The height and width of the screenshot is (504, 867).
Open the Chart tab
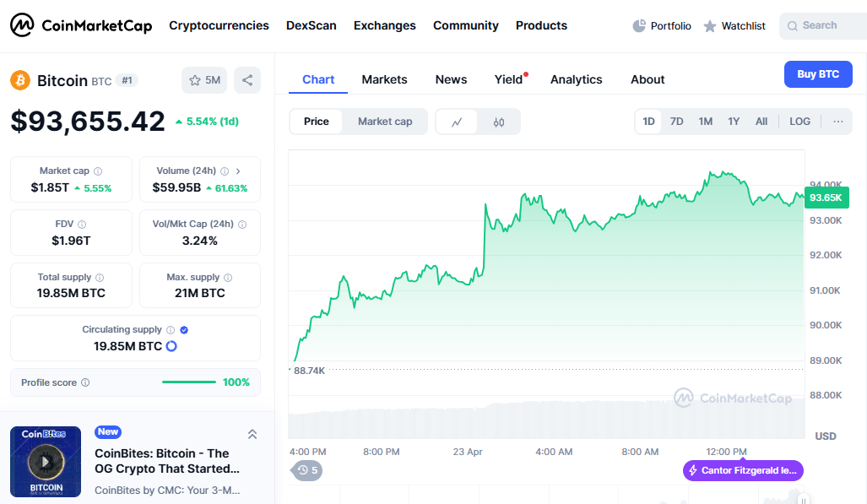[x=318, y=79]
